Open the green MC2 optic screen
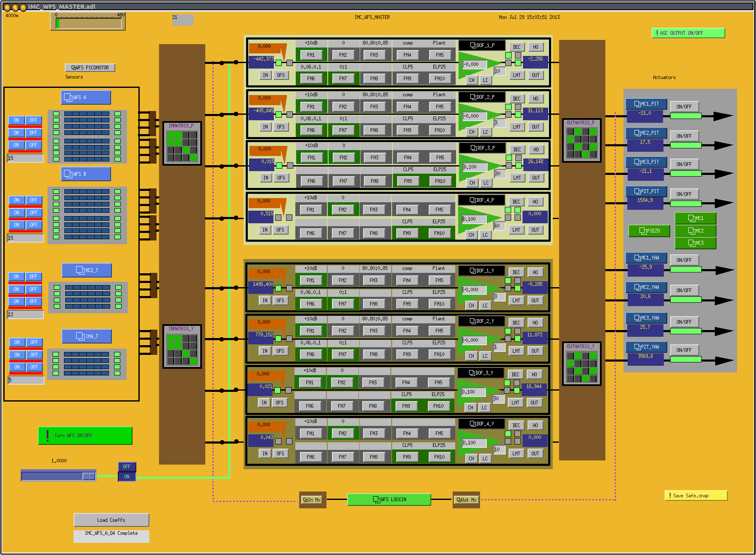Screen dimensions: 756x555 695,231
